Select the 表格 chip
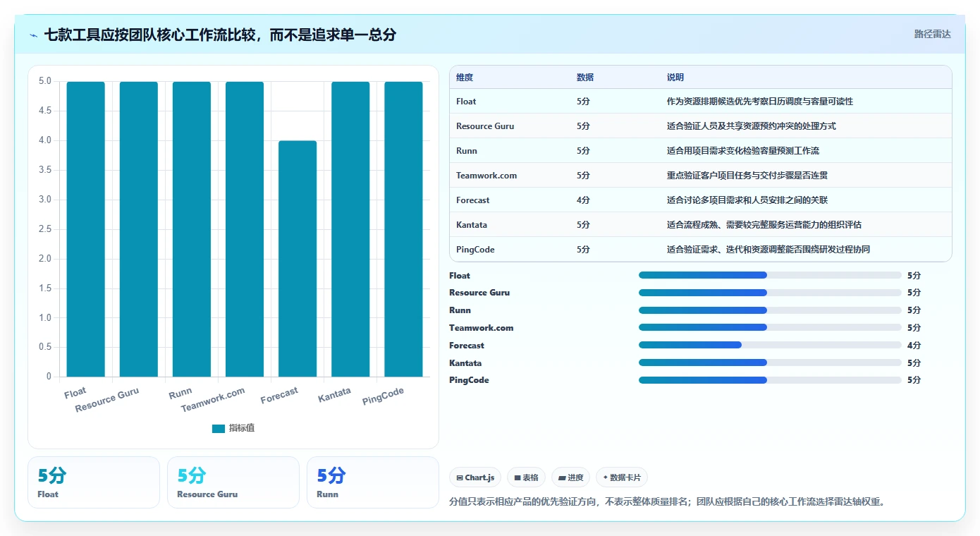 (x=526, y=477)
